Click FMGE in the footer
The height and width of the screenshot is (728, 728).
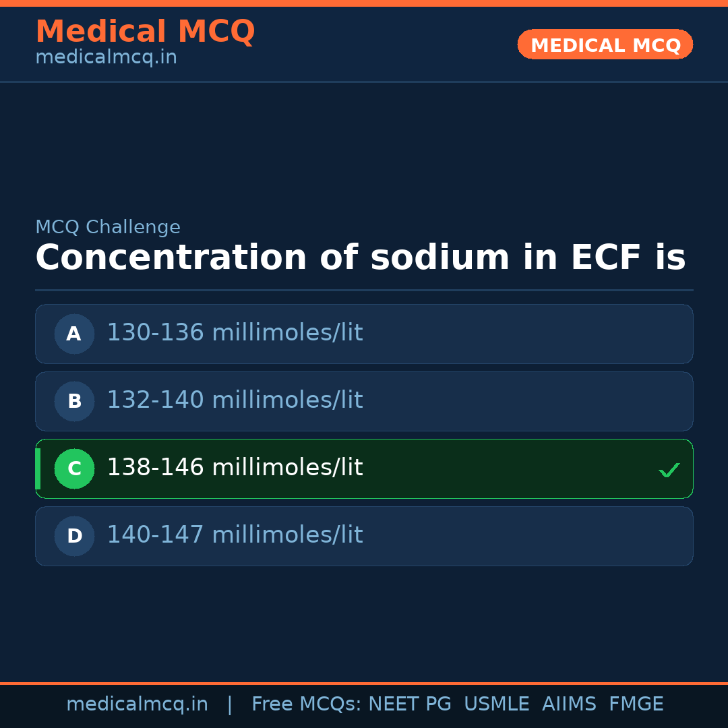pos(636,704)
